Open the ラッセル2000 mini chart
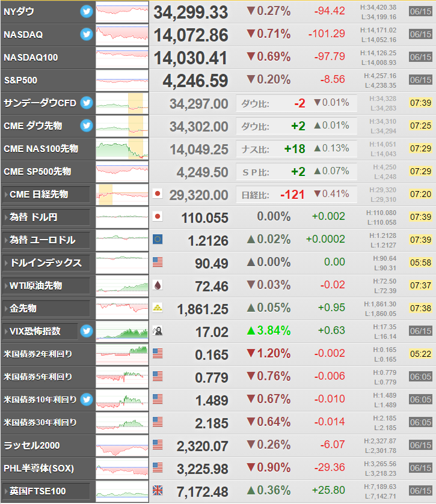 122,446
